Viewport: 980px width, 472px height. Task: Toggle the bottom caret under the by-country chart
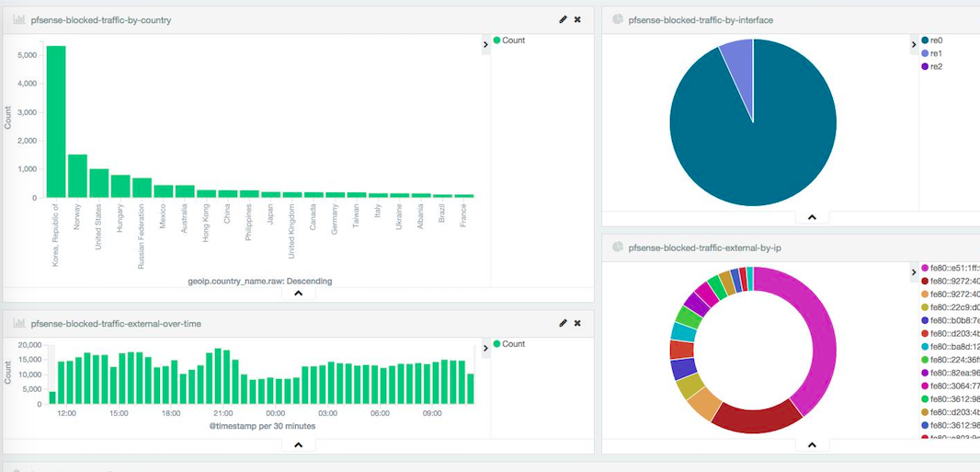(x=298, y=293)
